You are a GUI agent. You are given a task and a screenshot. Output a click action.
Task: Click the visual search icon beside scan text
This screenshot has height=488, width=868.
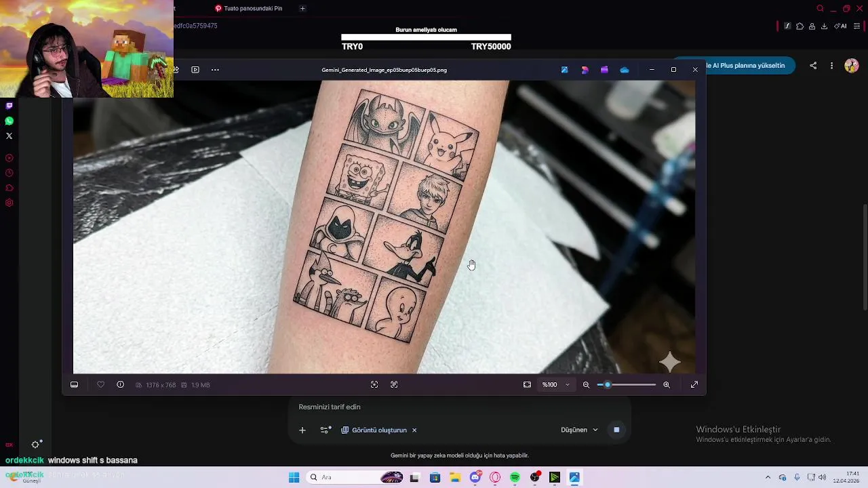coord(394,385)
